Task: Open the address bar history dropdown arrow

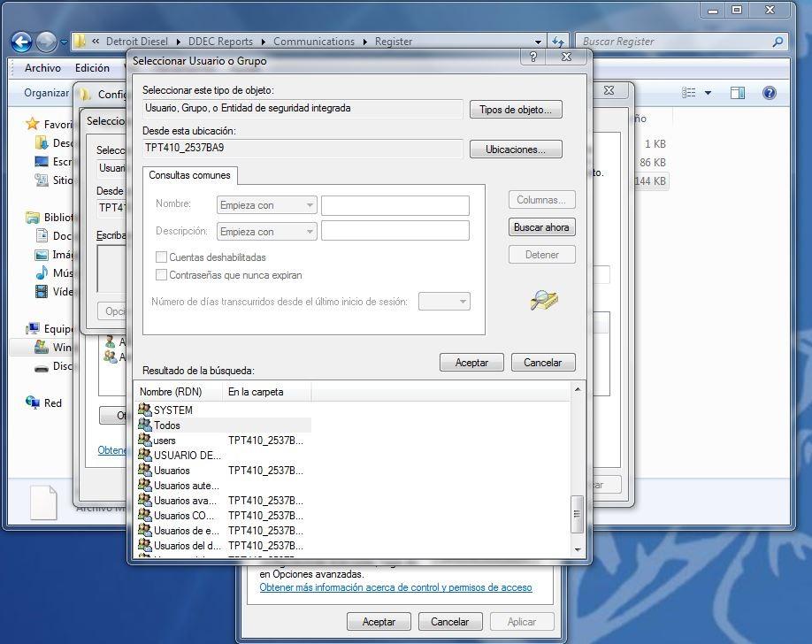Action: point(538,42)
